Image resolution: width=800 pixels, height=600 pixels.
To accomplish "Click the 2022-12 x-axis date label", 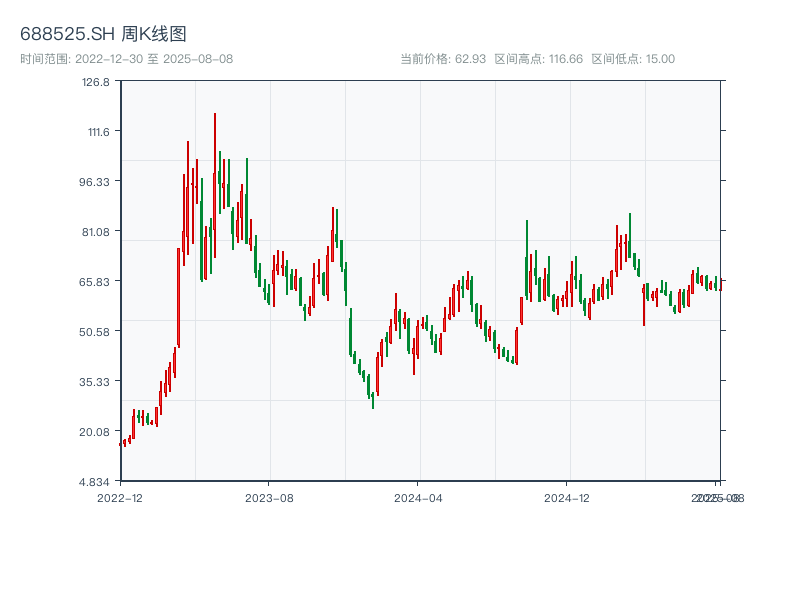I will 120,497.
